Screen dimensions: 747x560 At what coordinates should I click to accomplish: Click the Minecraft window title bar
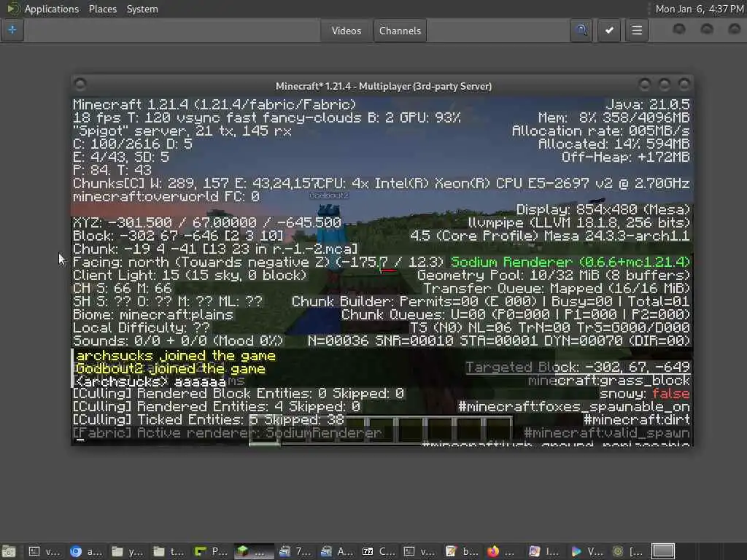tap(384, 86)
